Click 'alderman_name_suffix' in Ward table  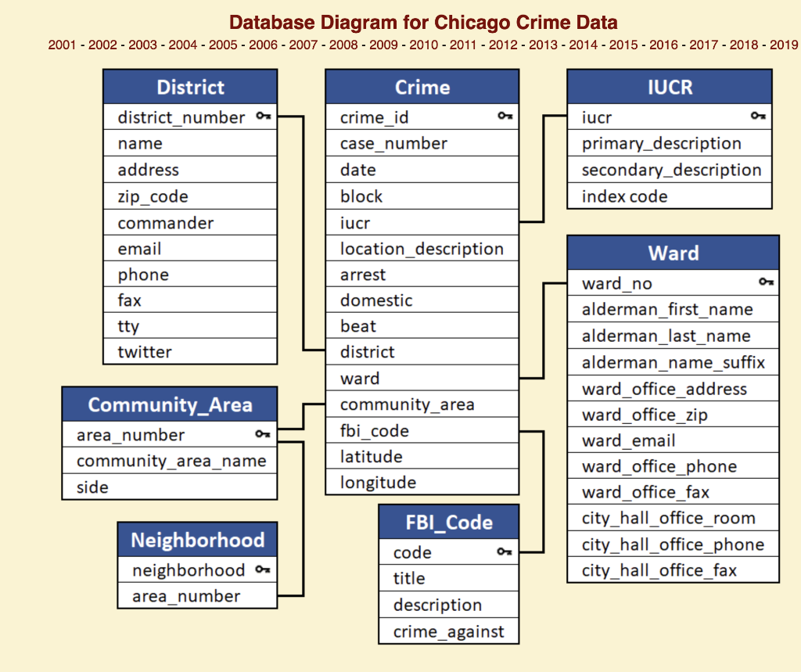tap(673, 362)
